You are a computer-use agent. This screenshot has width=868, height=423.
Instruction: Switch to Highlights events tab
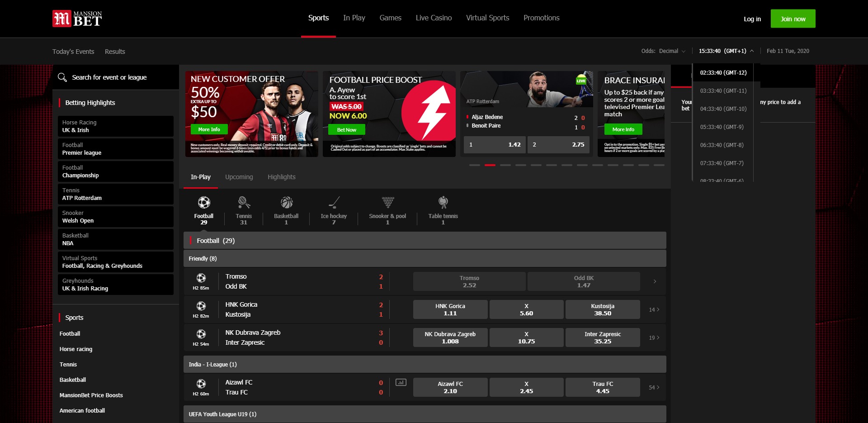(281, 177)
